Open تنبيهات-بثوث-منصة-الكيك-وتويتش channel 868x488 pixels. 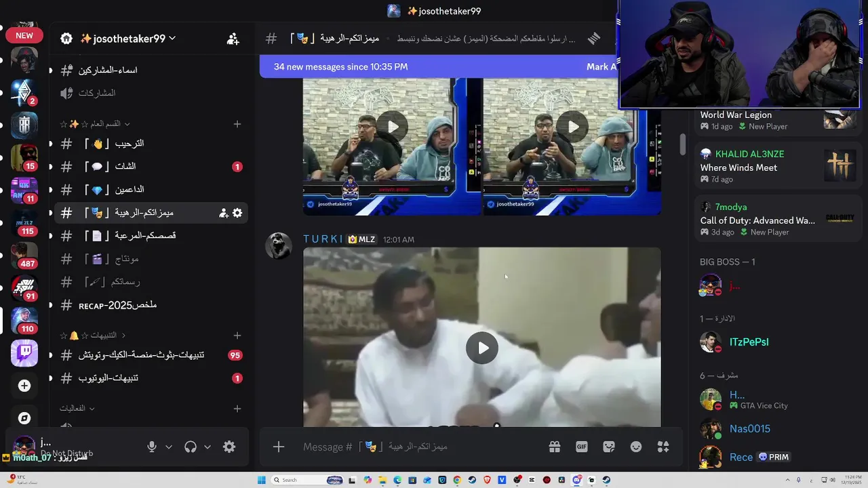tap(151, 355)
